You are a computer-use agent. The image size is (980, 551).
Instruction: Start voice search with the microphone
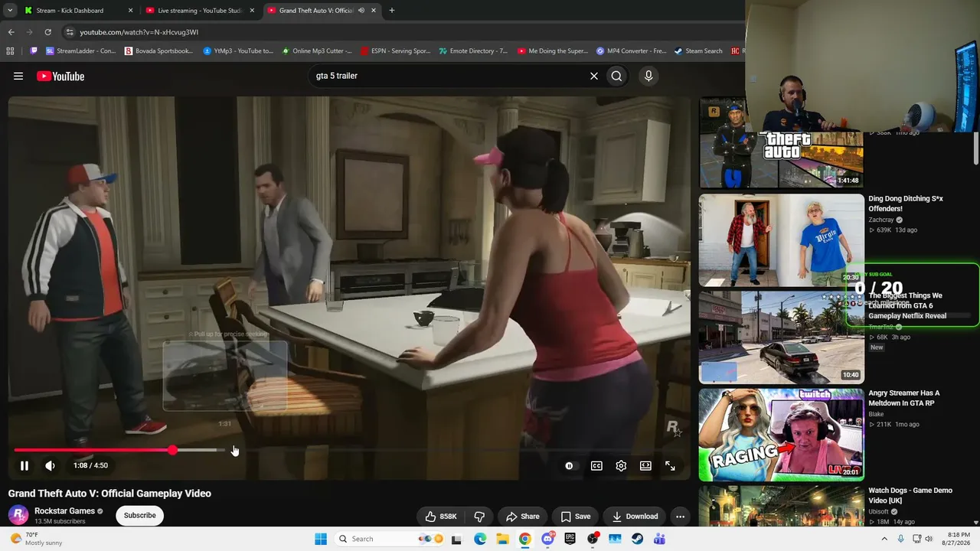[x=648, y=76]
